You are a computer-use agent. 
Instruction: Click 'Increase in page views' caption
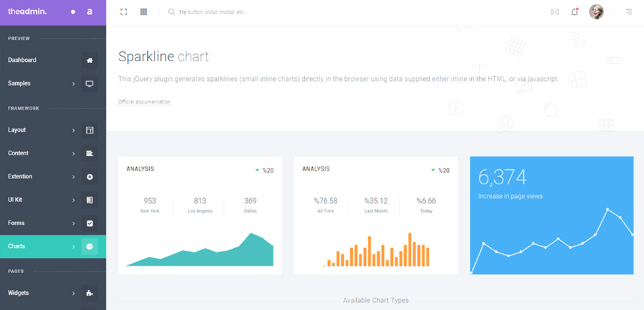(x=510, y=196)
